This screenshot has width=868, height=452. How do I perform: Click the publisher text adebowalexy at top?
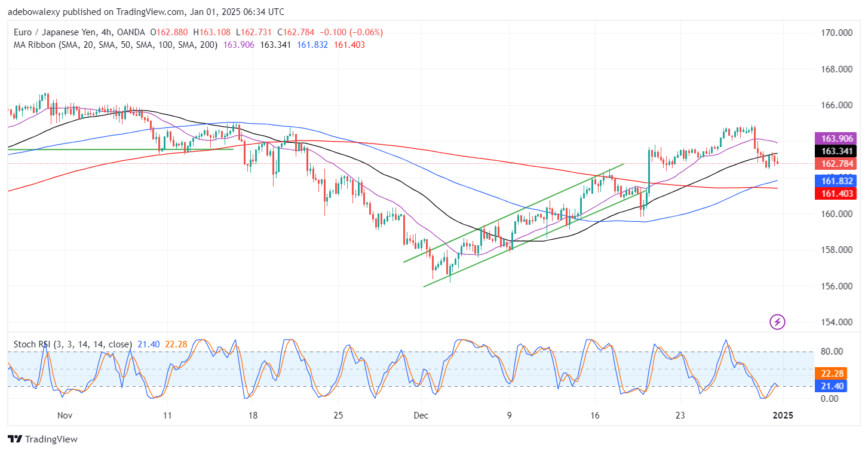pyautogui.click(x=33, y=11)
